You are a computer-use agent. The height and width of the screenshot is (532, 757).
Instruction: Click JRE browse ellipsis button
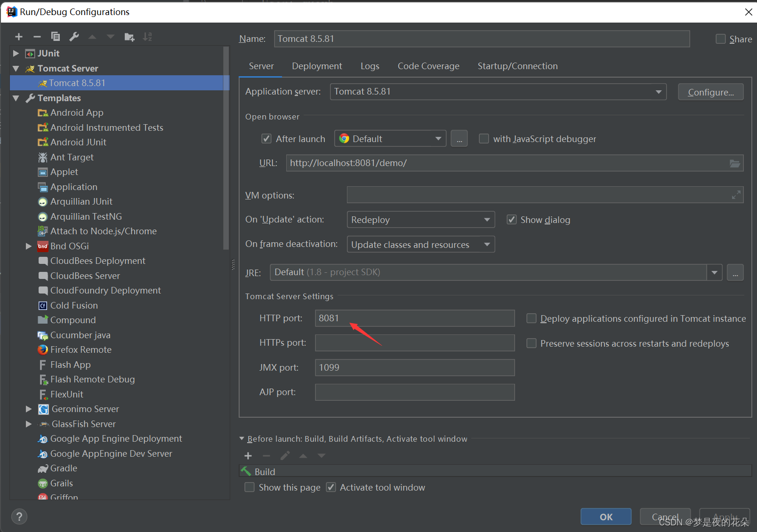735,272
